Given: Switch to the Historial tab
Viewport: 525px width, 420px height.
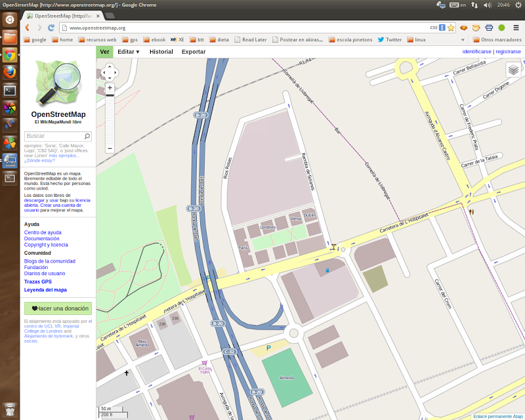Looking at the screenshot, I should coord(161,52).
